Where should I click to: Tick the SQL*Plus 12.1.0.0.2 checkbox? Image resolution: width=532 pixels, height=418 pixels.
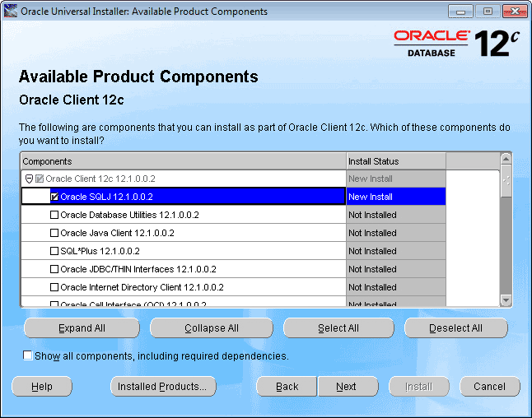(54, 251)
